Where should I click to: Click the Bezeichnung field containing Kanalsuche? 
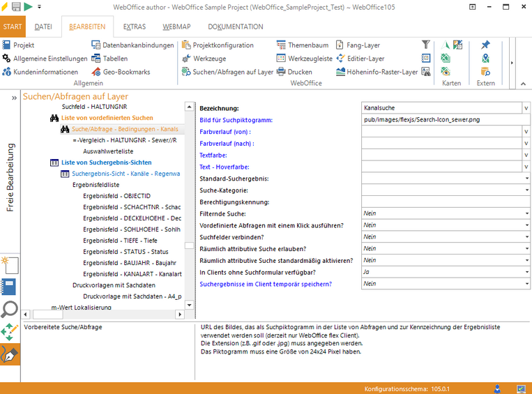point(441,109)
